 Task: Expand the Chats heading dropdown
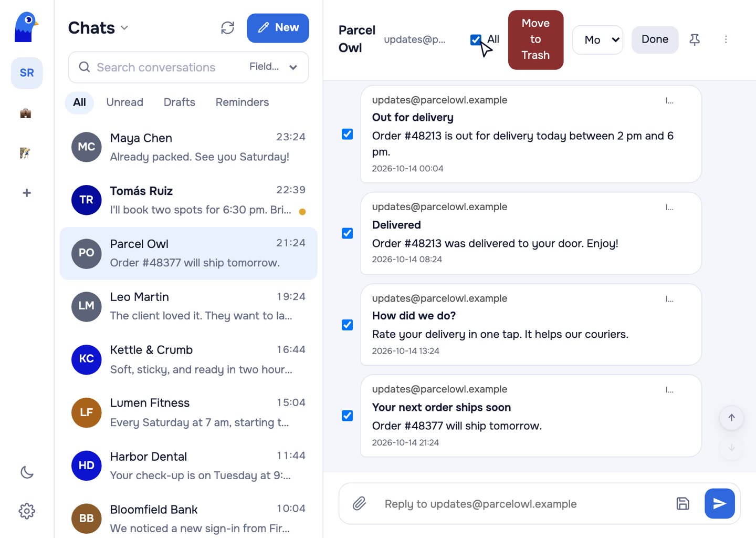click(124, 28)
